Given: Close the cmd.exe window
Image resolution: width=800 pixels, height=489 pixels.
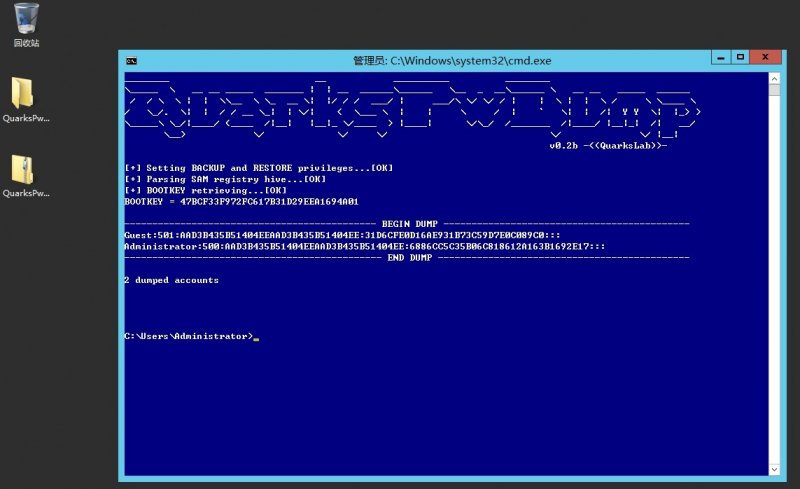Looking at the screenshot, I should click(x=765, y=57).
